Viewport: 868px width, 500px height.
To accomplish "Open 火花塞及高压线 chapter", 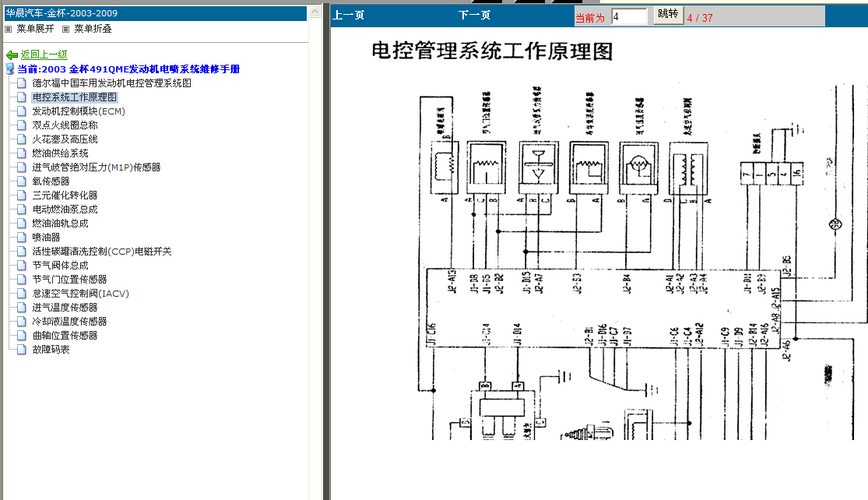I will (x=65, y=139).
